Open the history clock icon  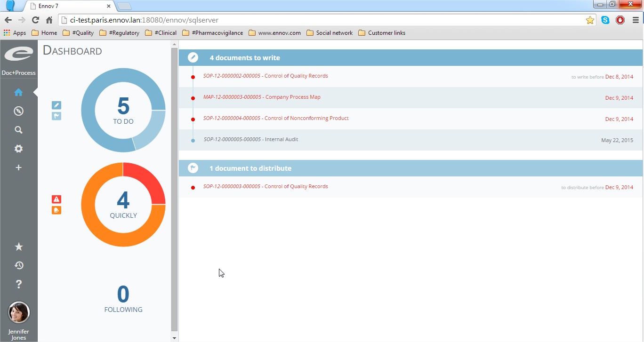pyautogui.click(x=18, y=265)
